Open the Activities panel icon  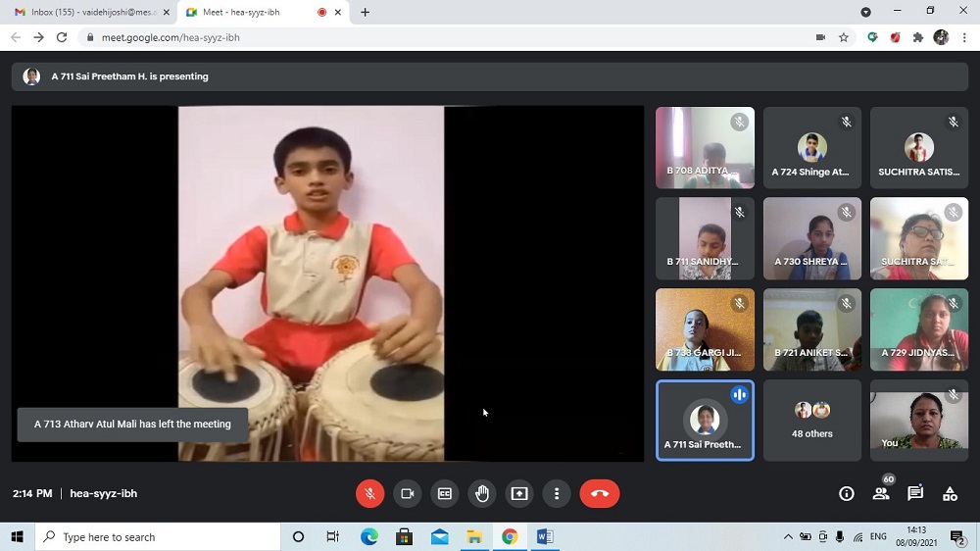(950, 493)
